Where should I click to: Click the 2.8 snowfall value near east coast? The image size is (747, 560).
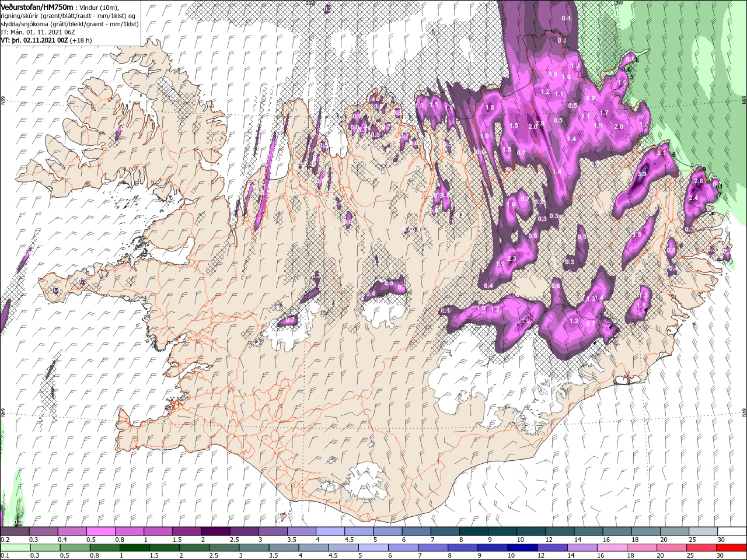pyautogui.click(x=700, y=181)
